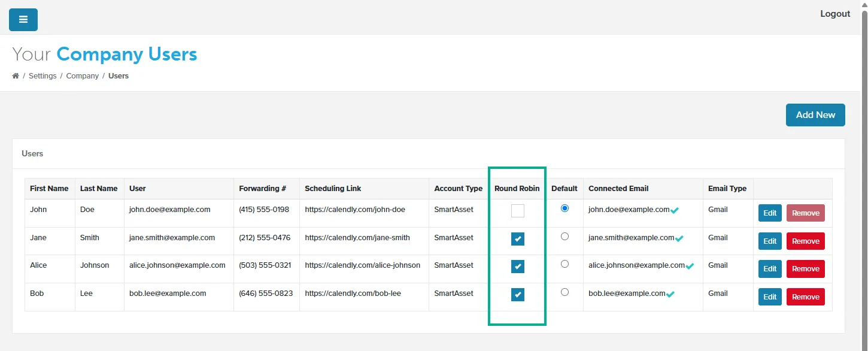Click forwarding number (503) 555-0321
This screenshot has height=351, width=868.
[x=265, y=265]
